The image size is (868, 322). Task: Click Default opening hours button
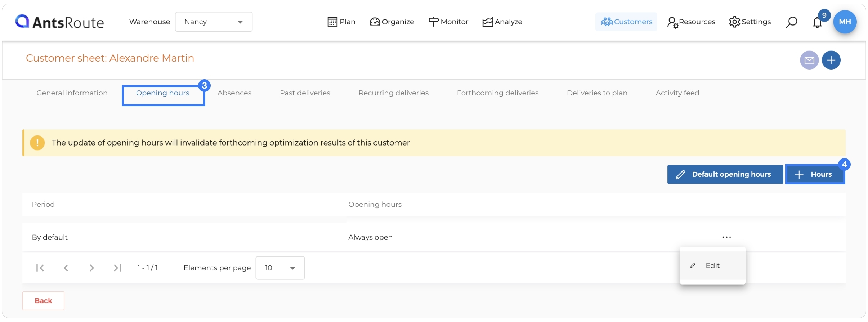click(x=725, y=174)
